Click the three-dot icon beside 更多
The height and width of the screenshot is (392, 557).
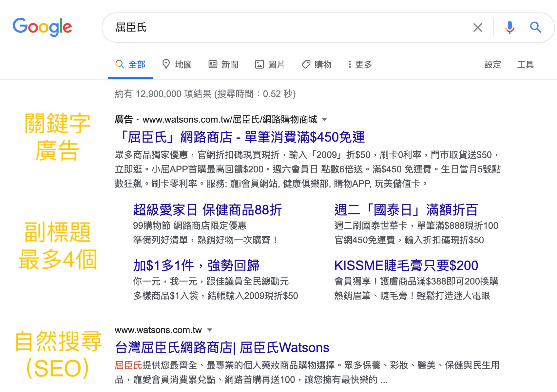(350, 64)
